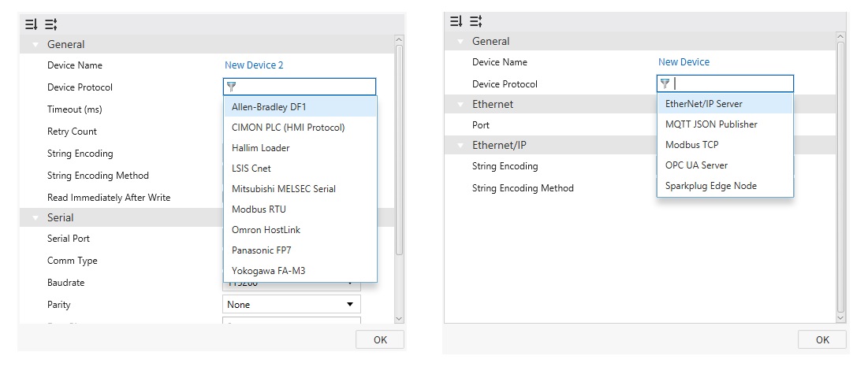Choose Omron HostLink protocol

coord(300,229)
